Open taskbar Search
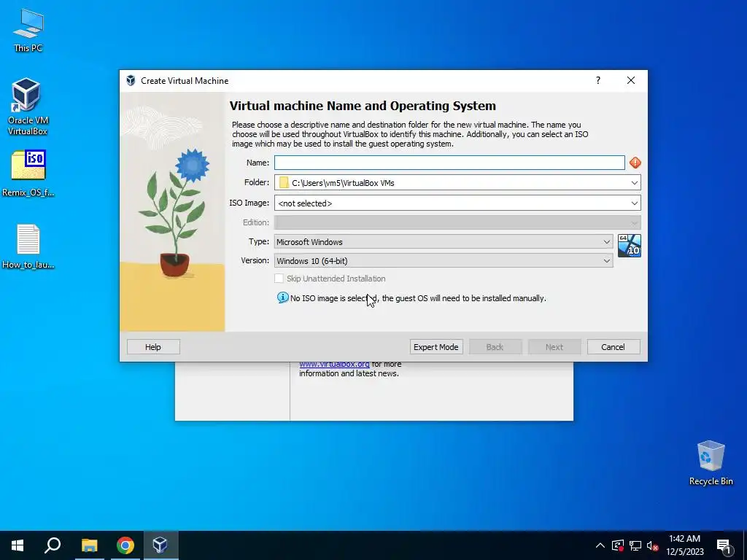This screenshot has width=747, height=560. pyautogui.click(x=53, y=545)
